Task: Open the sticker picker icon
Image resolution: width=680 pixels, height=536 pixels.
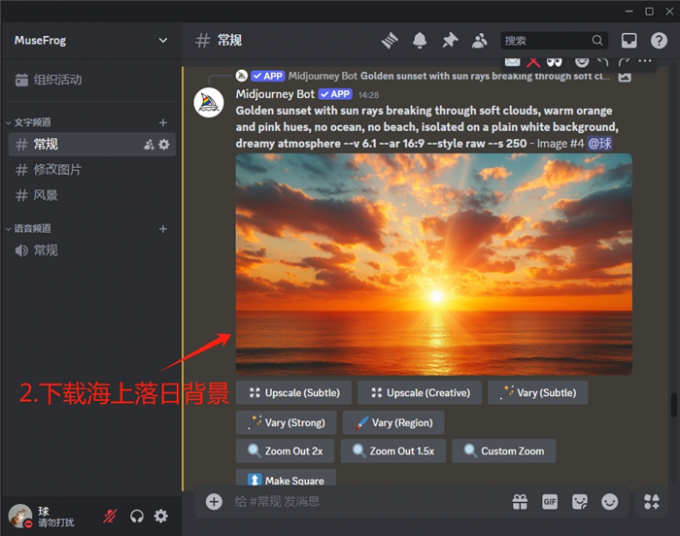Action: pos(579,502)
